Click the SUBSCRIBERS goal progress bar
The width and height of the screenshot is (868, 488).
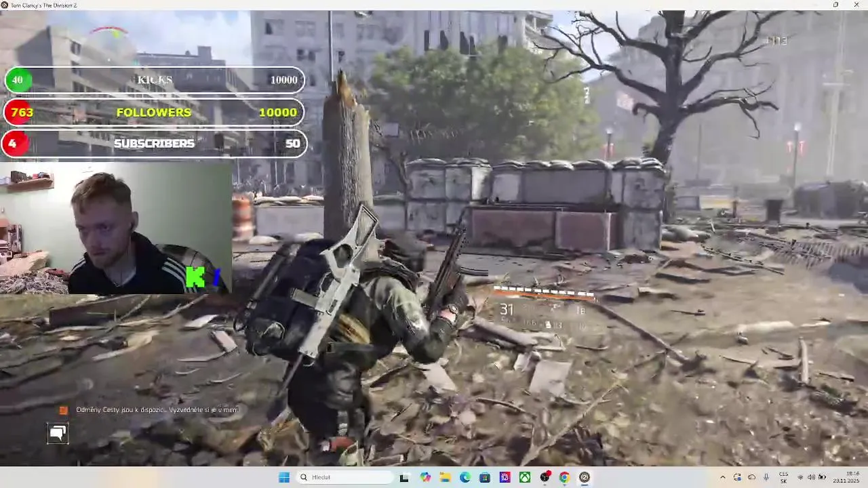click(155, 144)
